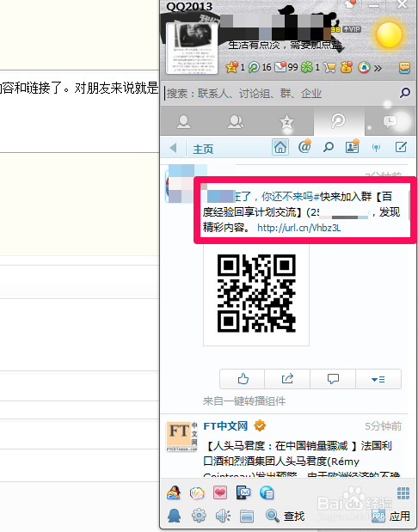Click the Weibo toolbar search magnifier

coord(328,147)
